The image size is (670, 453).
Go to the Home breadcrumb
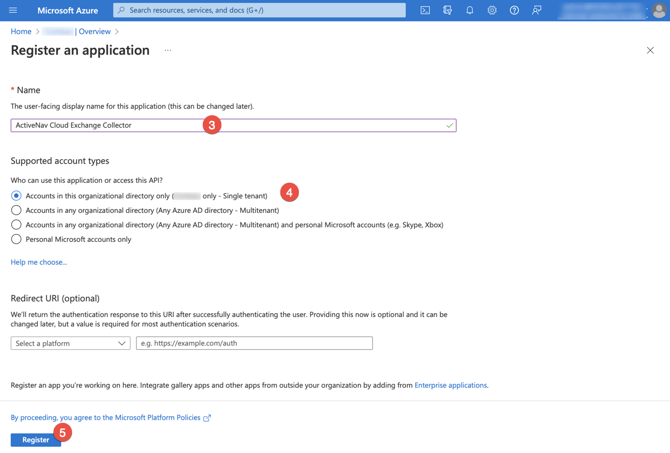(21, 32)
